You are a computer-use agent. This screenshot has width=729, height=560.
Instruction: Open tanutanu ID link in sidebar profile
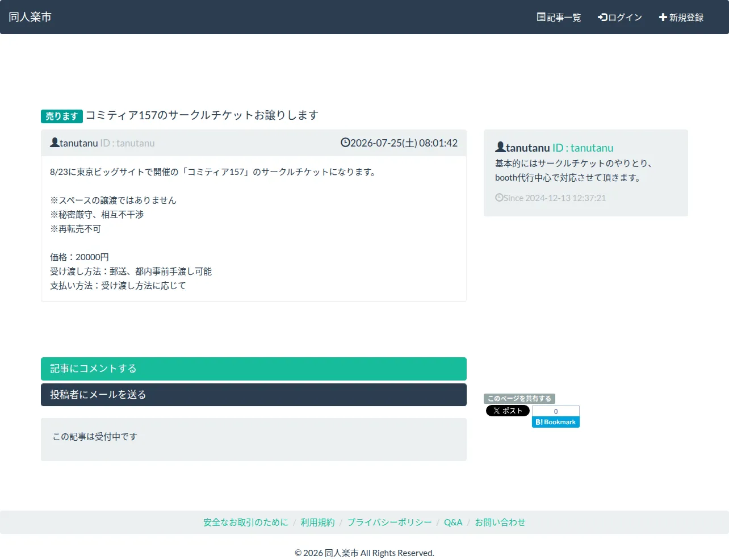(583, 148)
